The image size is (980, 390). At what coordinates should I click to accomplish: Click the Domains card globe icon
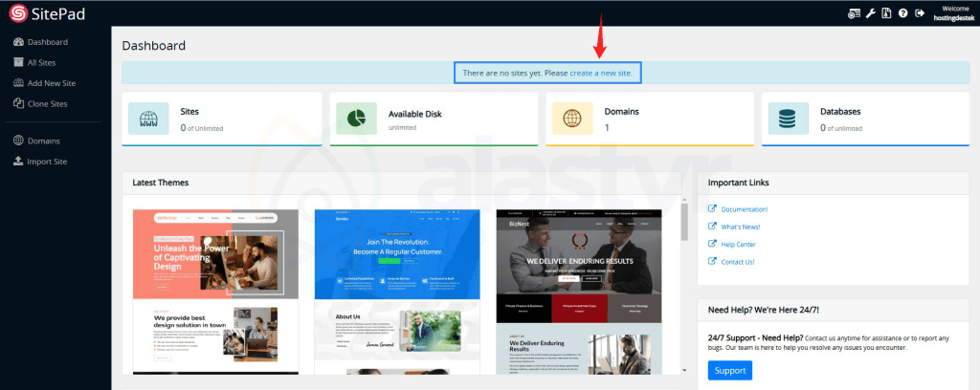coord(572,119)
